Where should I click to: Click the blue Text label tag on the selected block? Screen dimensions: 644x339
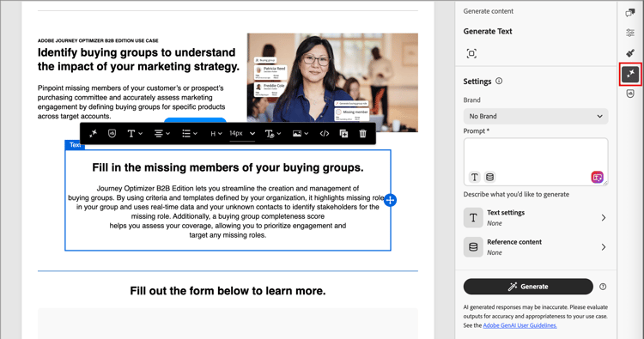point(75,145)
